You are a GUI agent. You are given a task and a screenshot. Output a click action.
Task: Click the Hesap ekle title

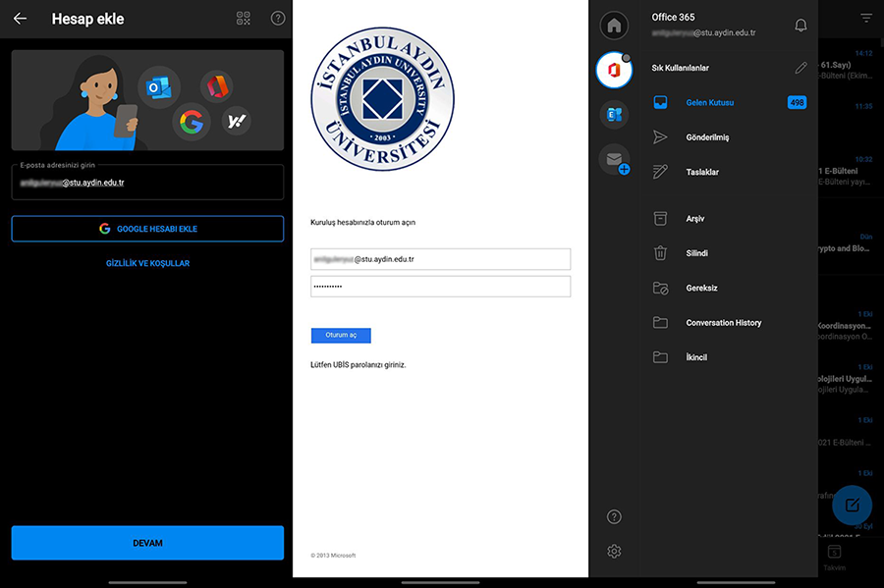point(88,20)
